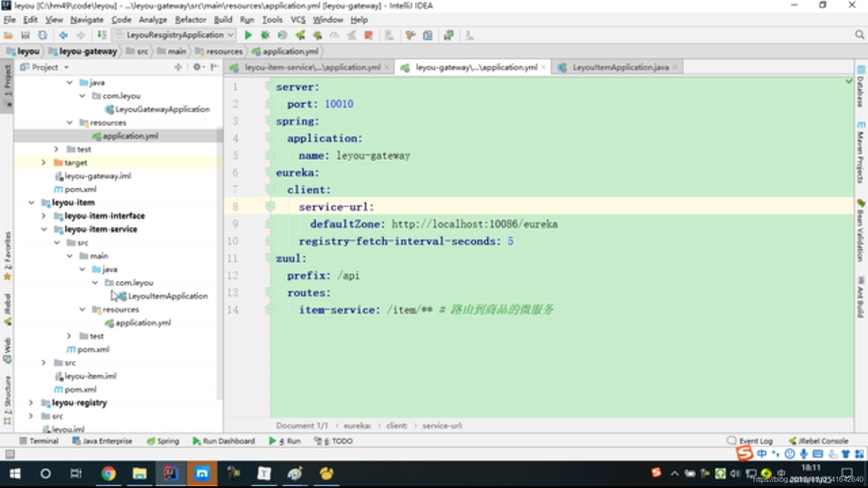868x488 pixels.
Task: Stop the running process with red square
Action: click(368, 35)
